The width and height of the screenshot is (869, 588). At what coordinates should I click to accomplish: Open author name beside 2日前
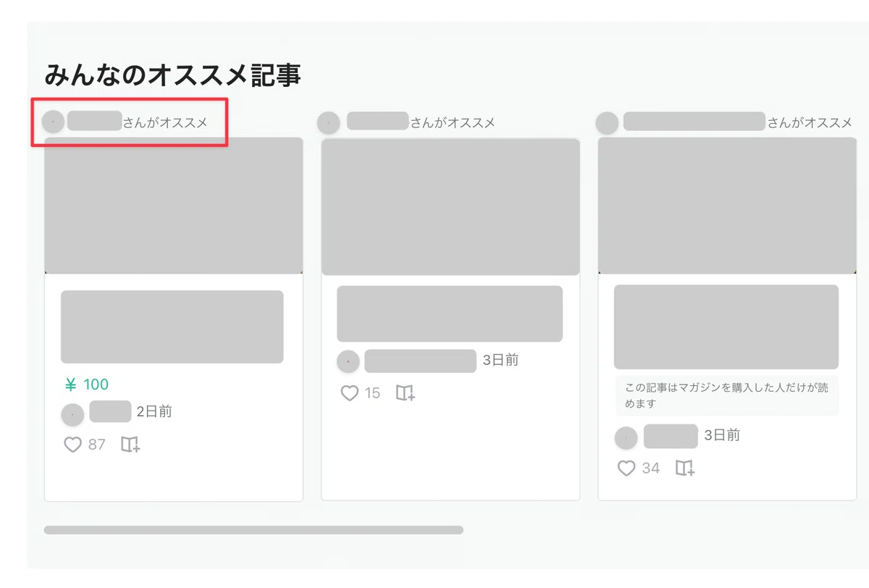click(110, 411)
